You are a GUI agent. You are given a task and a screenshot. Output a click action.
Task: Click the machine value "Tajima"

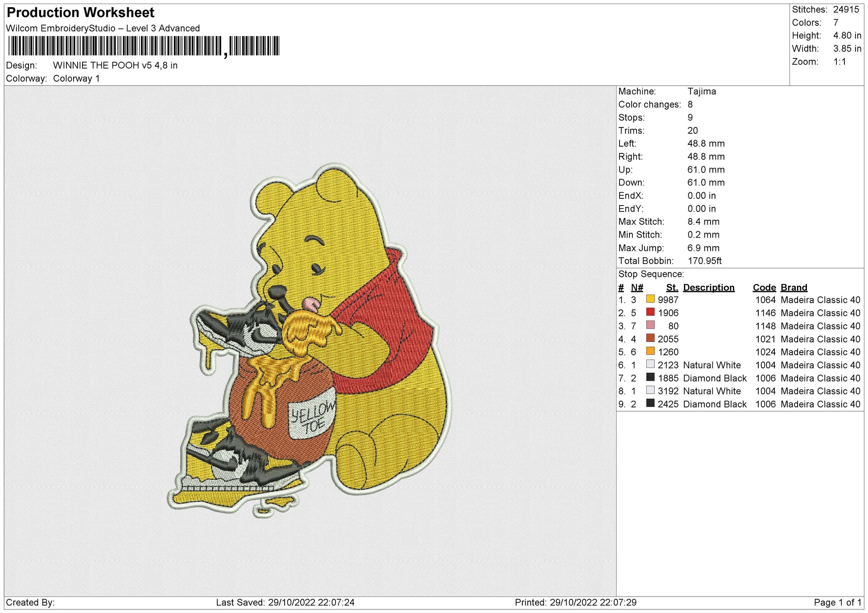pyautogui.click(x=702, y=91)
